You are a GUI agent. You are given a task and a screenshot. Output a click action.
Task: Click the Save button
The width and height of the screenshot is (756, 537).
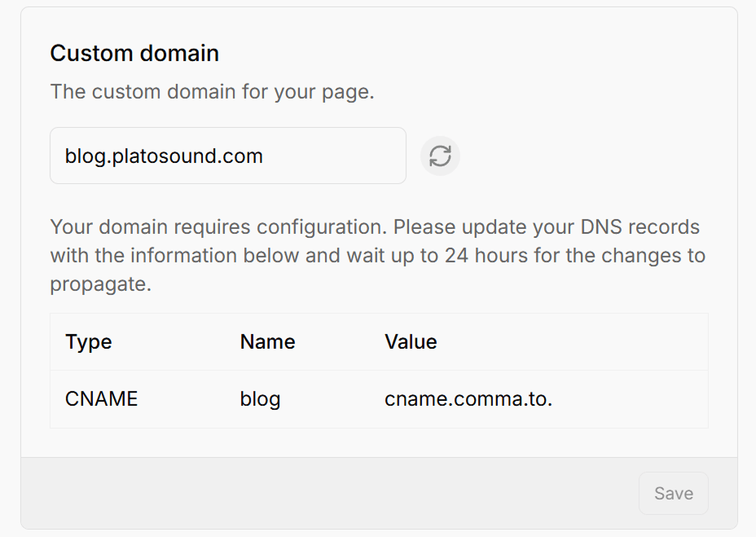[x=673, y=493]
